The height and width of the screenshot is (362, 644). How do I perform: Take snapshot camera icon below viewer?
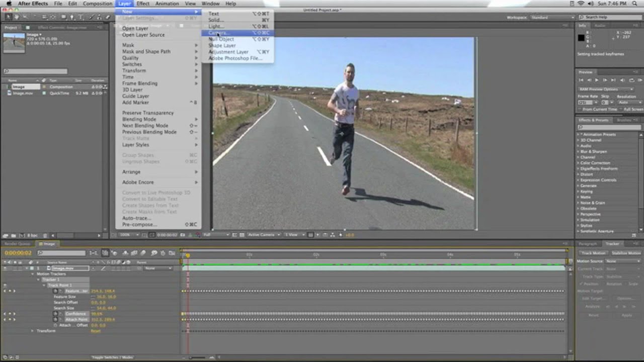pyautogui.click(x=183, y=235)
